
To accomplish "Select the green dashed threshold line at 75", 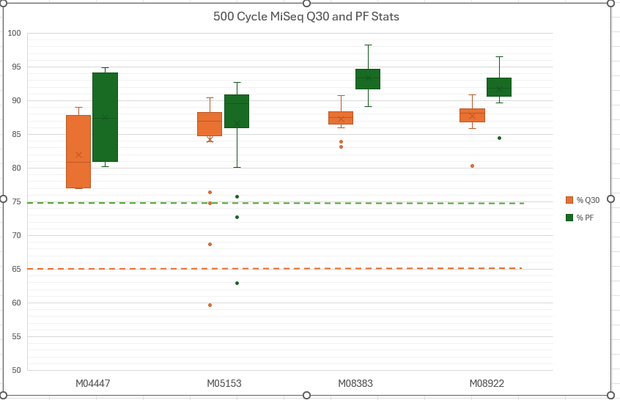I will click(276, 203).
